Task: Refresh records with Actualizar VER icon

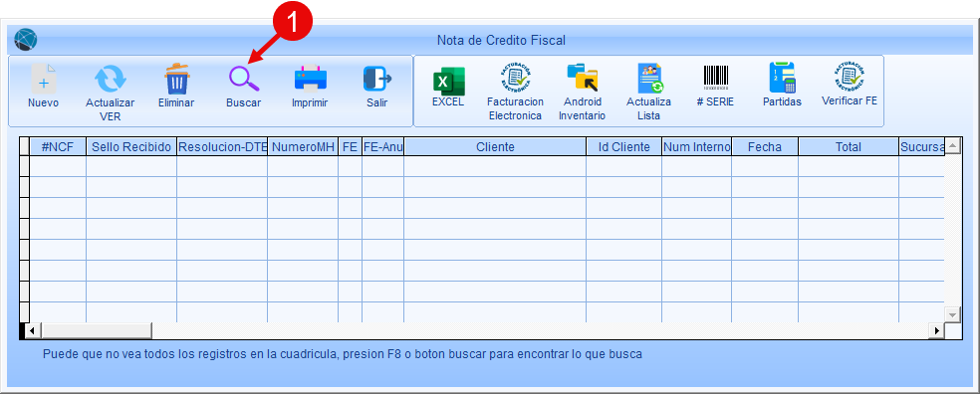Action: pos(110,80)
